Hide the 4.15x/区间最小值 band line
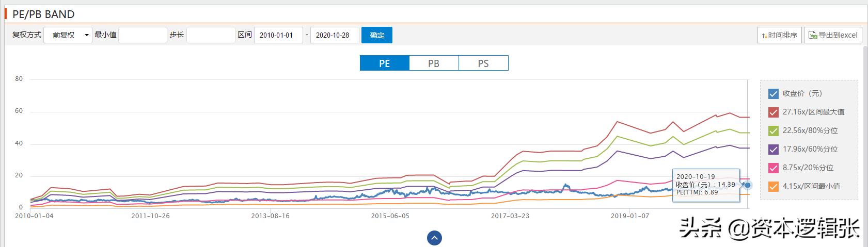Viewport: 868px width, 247px height. point(773,187)
